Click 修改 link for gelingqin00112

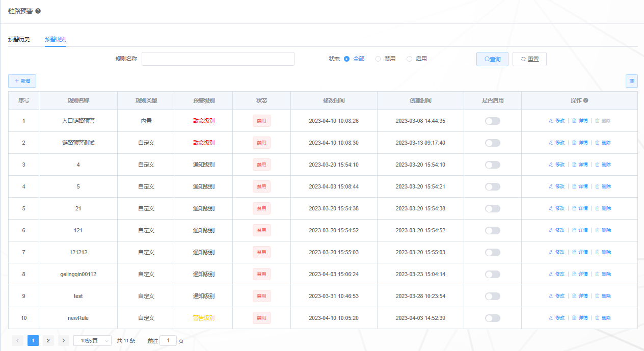(560, 274)
